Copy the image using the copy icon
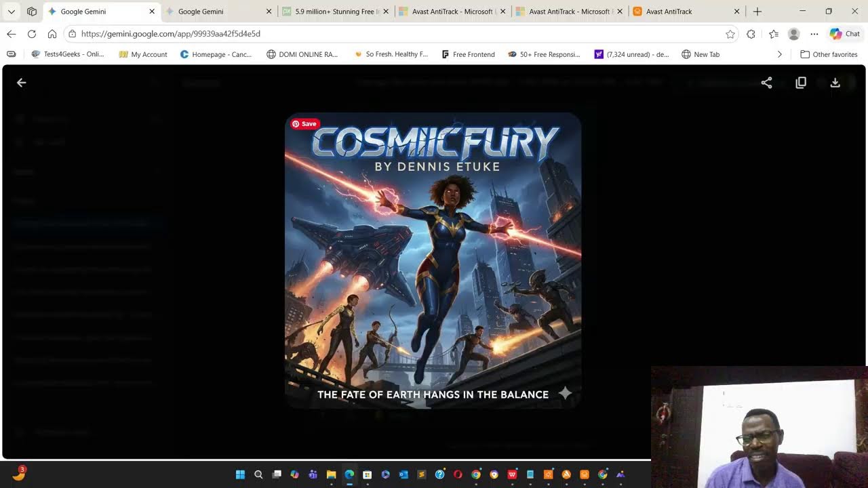Image resolution: width=868 pixels, height=488 pixels. [801, 83]
